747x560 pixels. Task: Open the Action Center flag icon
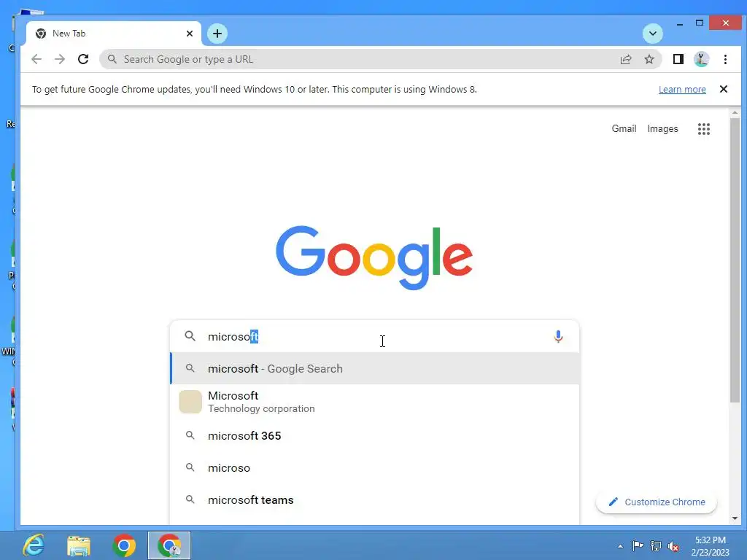point(638,545)
